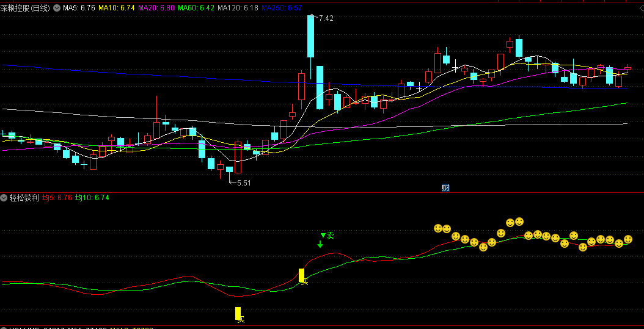Click the rightmost yellow smiley face marker
Viewport: 644px width, 329px height.
(x=628, y=239)
